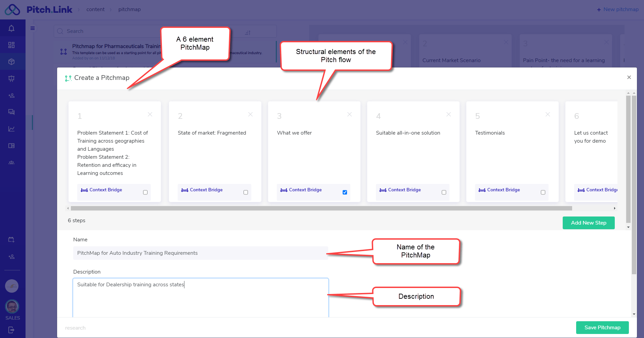Click the logout icon below SALES
Image resolution: width=644 pixels, height=338 pixels.
click(11, 330)
